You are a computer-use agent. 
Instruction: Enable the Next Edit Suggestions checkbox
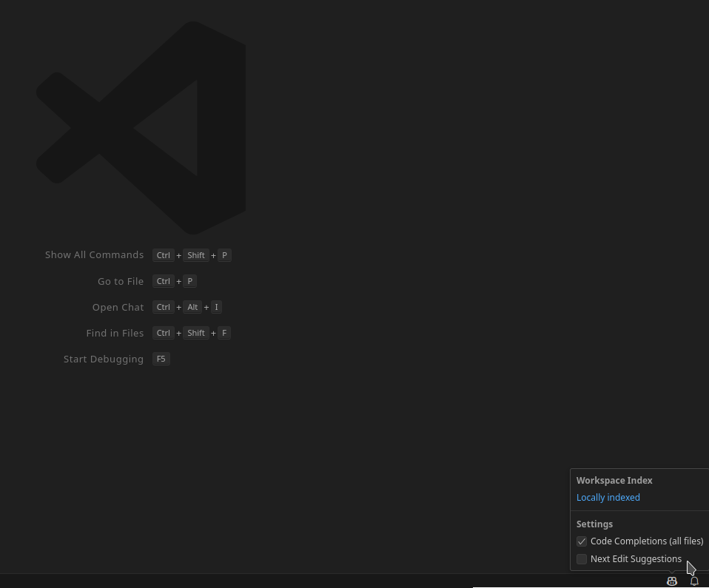582,559
